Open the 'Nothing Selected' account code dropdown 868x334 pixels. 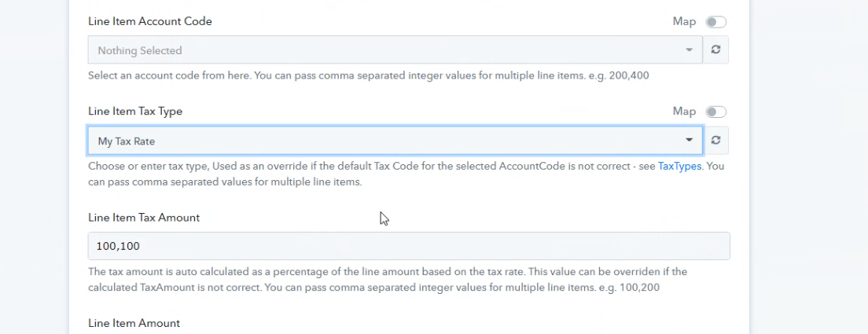click(x=395, y=50)
